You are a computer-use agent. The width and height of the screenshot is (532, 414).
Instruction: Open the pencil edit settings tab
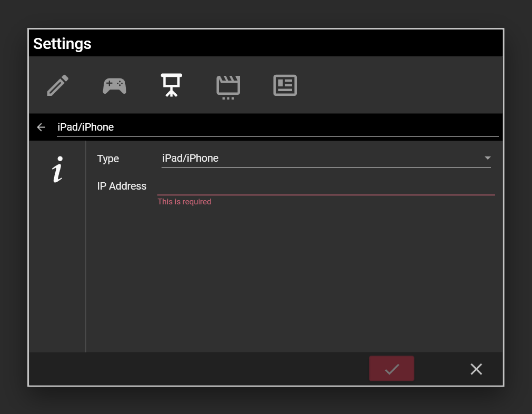(x=58, y=85)
